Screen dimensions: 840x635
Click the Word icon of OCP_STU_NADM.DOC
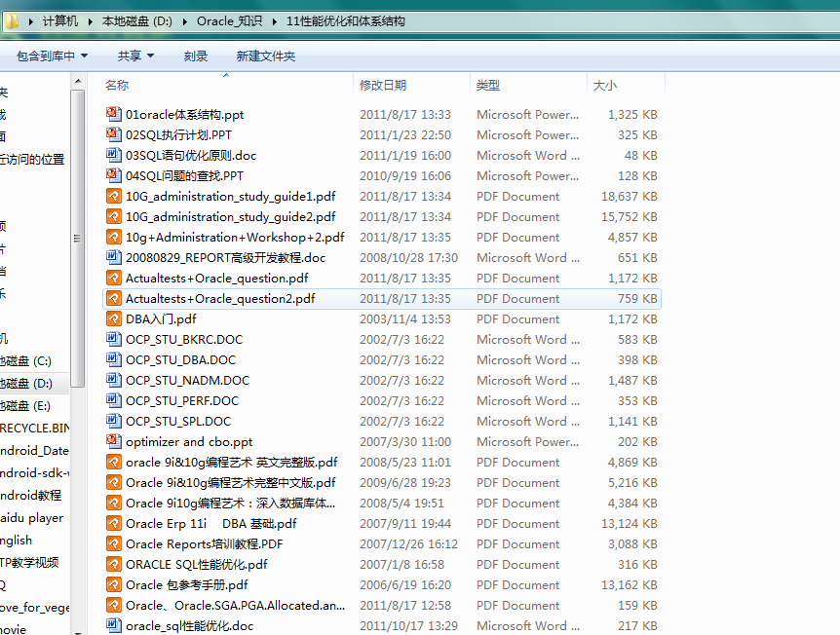pos(114,380)
